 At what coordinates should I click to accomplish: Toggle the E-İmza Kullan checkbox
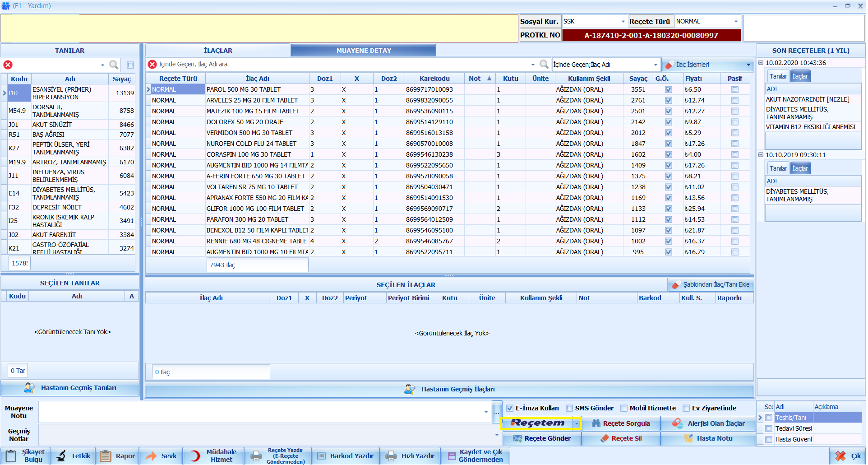[x=510, y=408]
